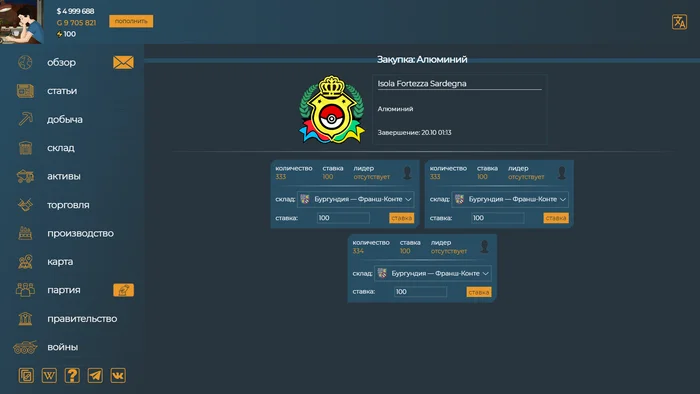
Task: Click the player avatar picture
Action: (x=21, y=22)
